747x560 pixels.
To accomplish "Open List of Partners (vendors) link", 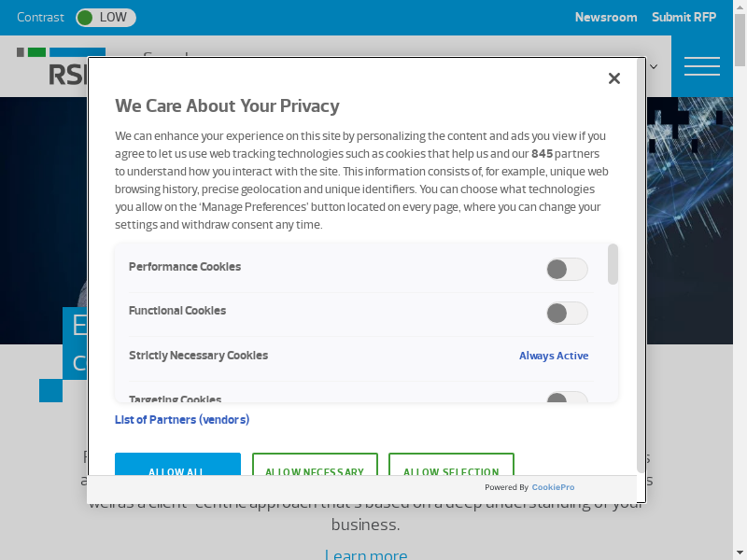I will click(182, 420).
